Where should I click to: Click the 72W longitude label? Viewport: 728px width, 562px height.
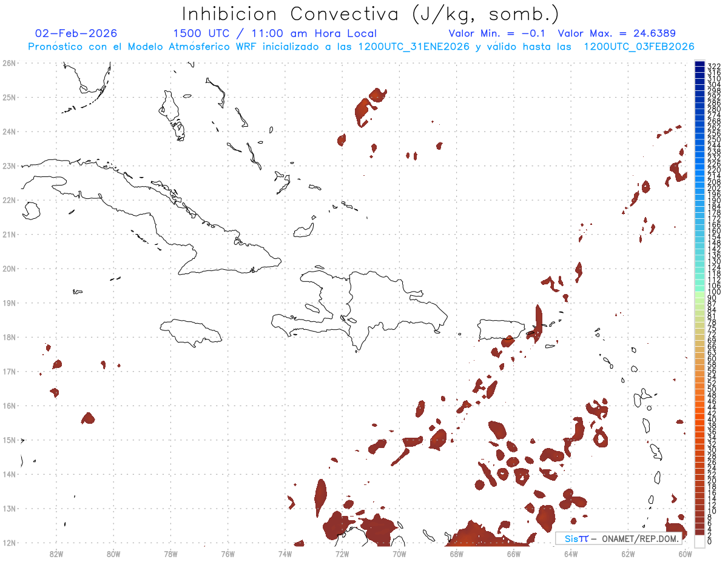pyautogui.click(x=342, y=554)
